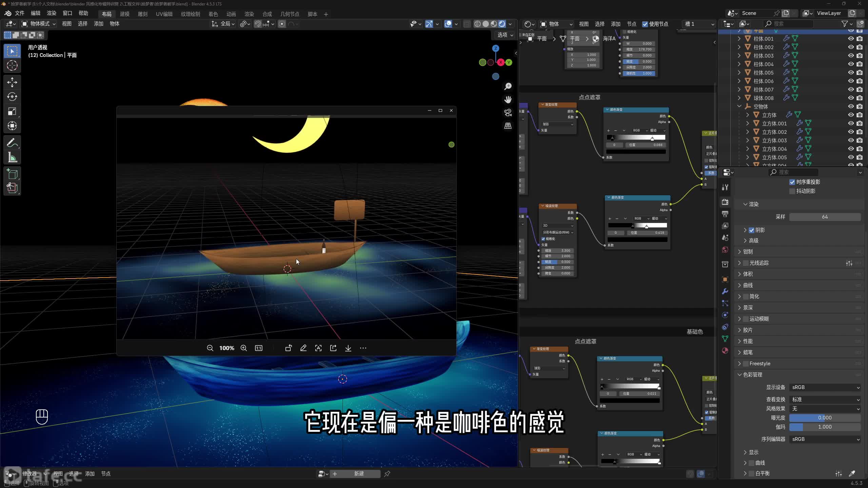Screen dimensions: 868x488
Task: Open the 窗口 menu
Action: point(67,13)
